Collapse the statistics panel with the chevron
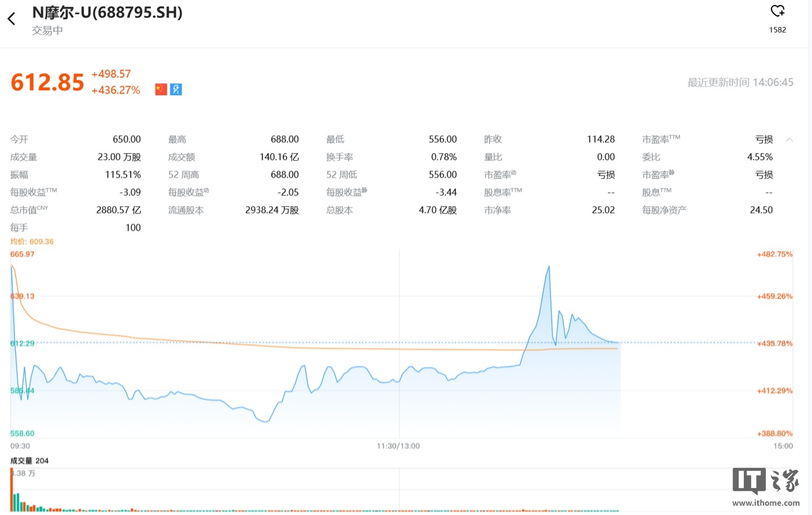The image size is (812, 515). click(x=789, y=139)
